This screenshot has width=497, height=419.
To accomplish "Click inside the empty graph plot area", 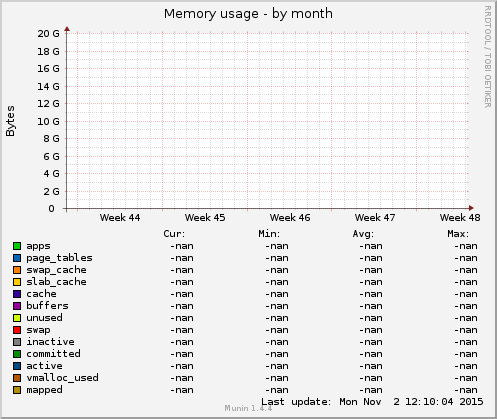I will [268, 121].
